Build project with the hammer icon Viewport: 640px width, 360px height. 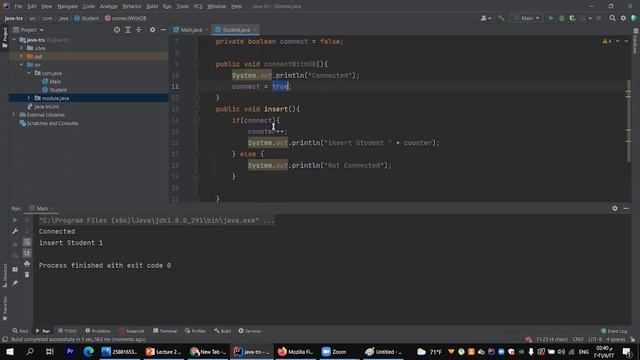501,18
